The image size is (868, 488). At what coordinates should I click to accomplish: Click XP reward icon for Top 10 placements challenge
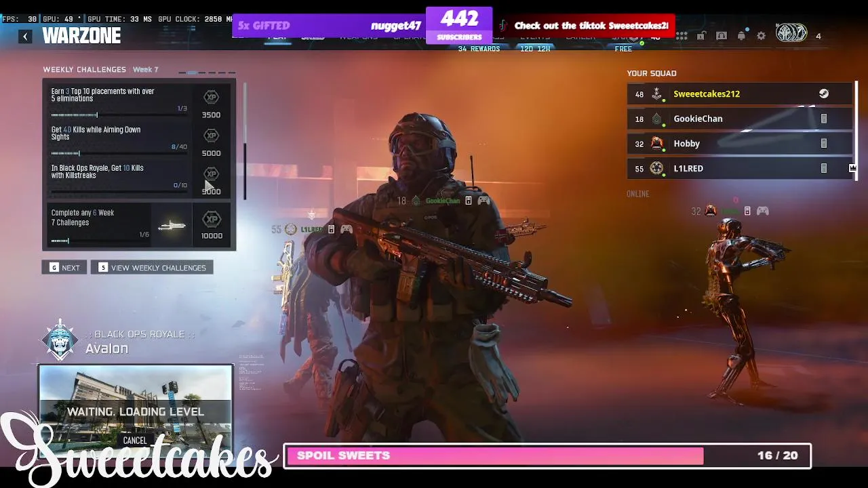(212, 98)
